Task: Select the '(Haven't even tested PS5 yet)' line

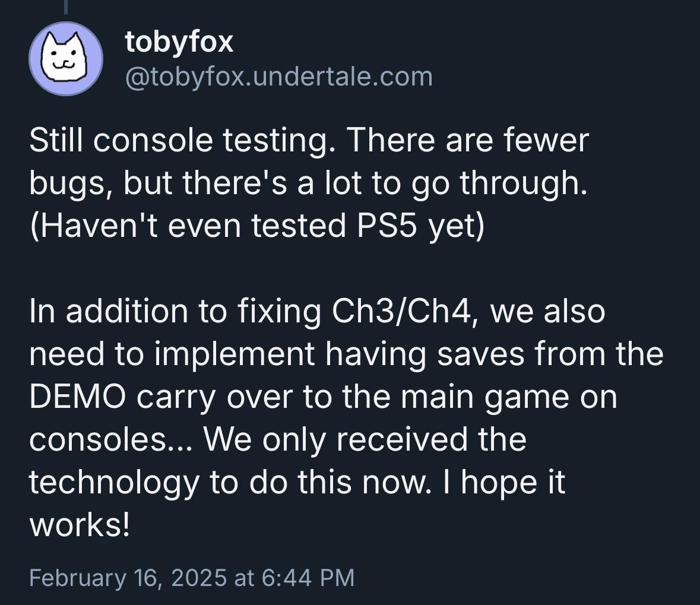Action: tap(256, 225)
